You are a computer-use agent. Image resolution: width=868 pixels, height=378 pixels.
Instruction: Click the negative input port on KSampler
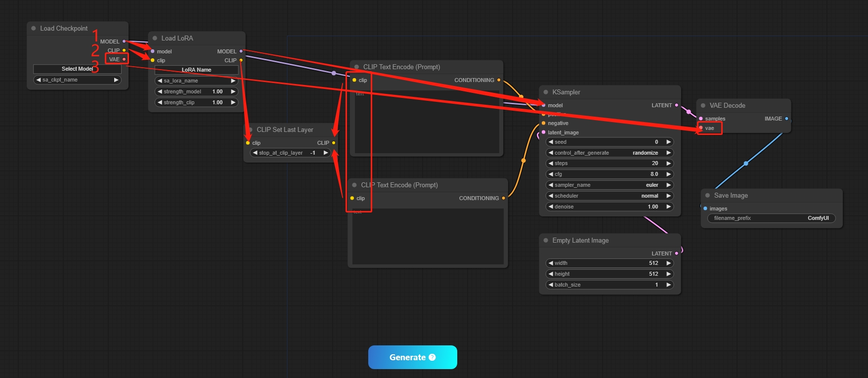click(544, 123)
